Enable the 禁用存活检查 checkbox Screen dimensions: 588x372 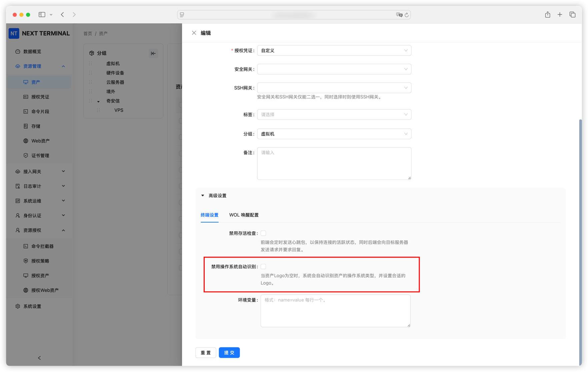tap(263, 233)
